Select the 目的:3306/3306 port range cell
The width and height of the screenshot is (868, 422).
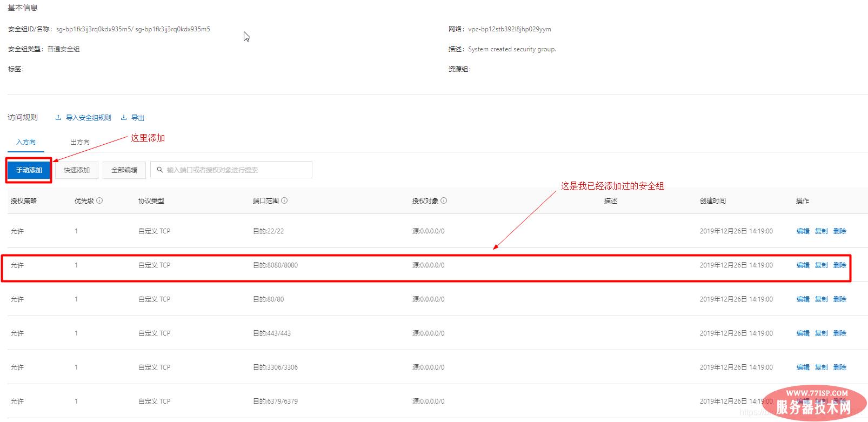(275, 367)
